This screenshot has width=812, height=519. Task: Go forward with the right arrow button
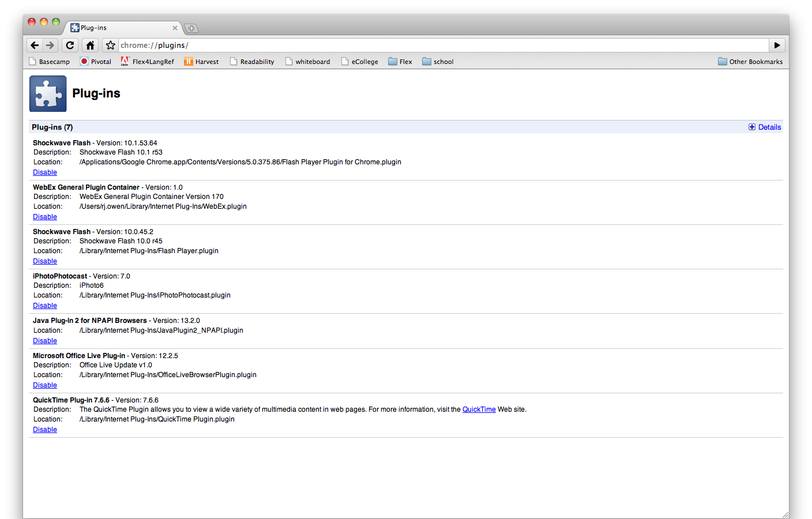[51, 45]
